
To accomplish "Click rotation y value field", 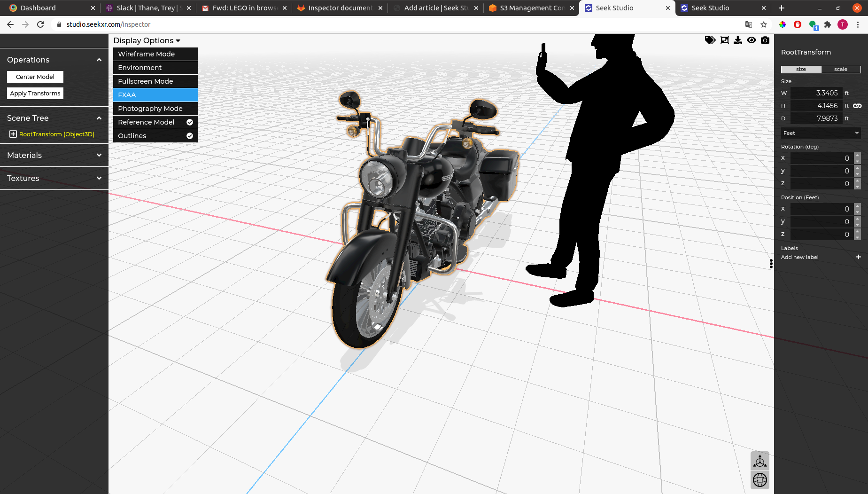I will coord(822,171).
